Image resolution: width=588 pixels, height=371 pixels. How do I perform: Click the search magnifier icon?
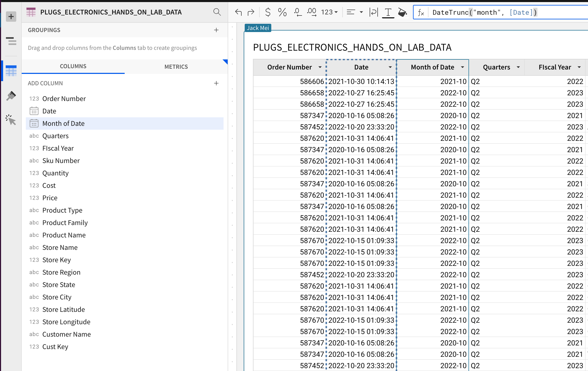pyautogui.click(x=217, y=12)
